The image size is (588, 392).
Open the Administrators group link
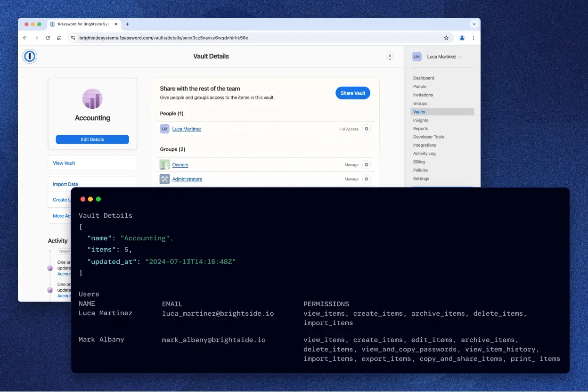click(x=187, y=179)
